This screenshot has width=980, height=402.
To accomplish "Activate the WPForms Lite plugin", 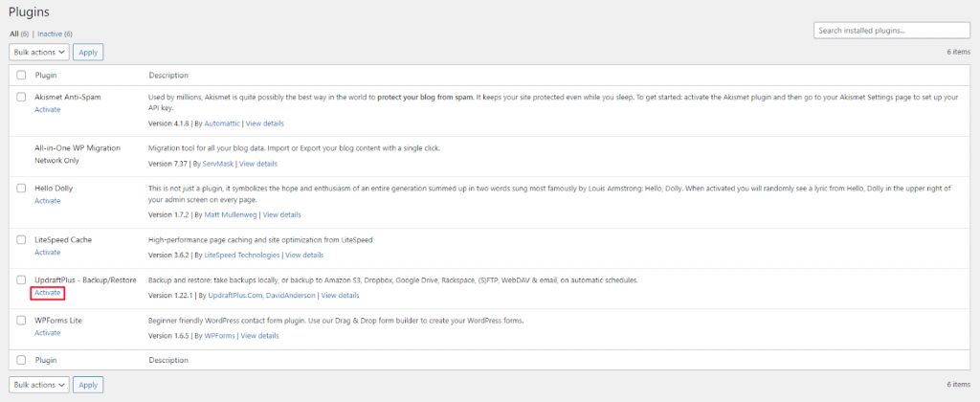I will point(48,333).
